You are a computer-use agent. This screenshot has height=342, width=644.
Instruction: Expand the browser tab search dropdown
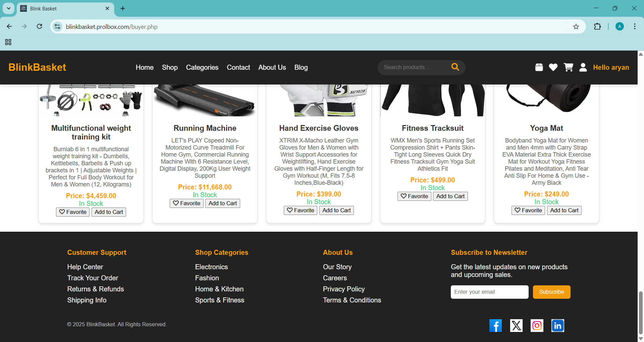pyautogui.click(x=9, y=8)
